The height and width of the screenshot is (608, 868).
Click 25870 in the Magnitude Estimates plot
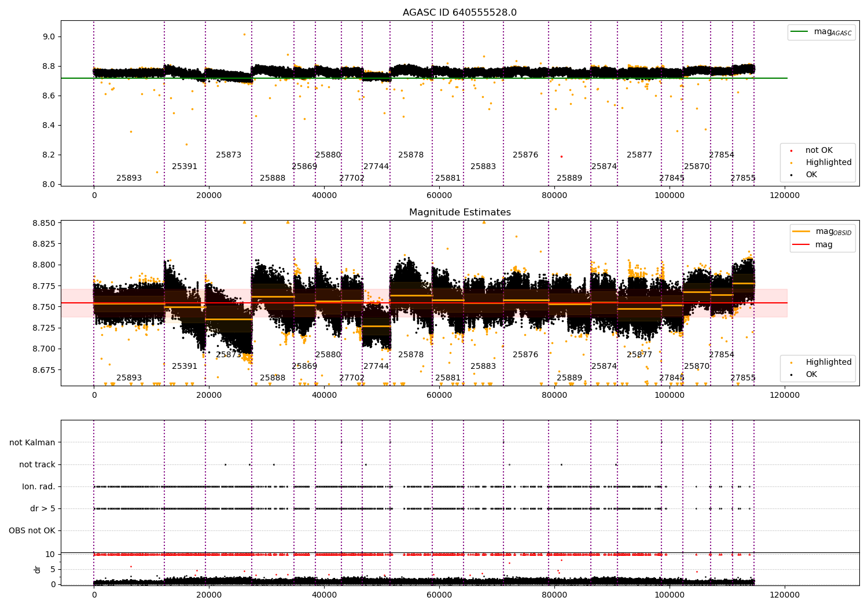pyautogui.click(x=697, y=367)
